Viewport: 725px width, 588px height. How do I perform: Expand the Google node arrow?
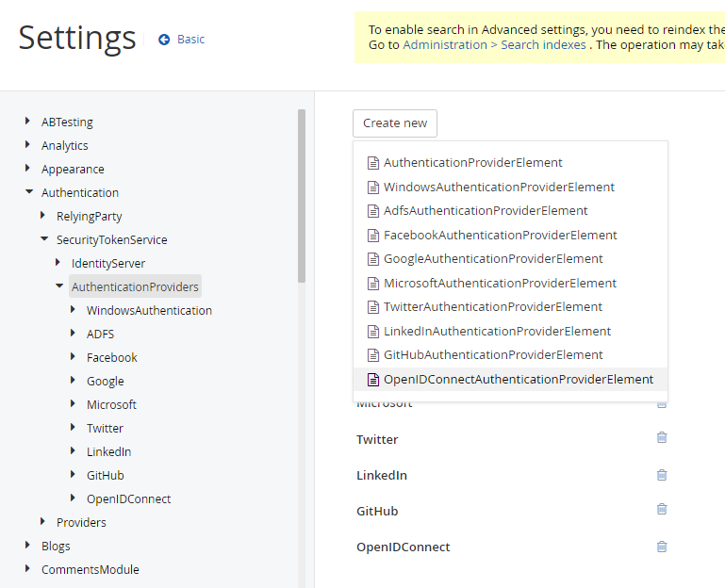[73, 380]
